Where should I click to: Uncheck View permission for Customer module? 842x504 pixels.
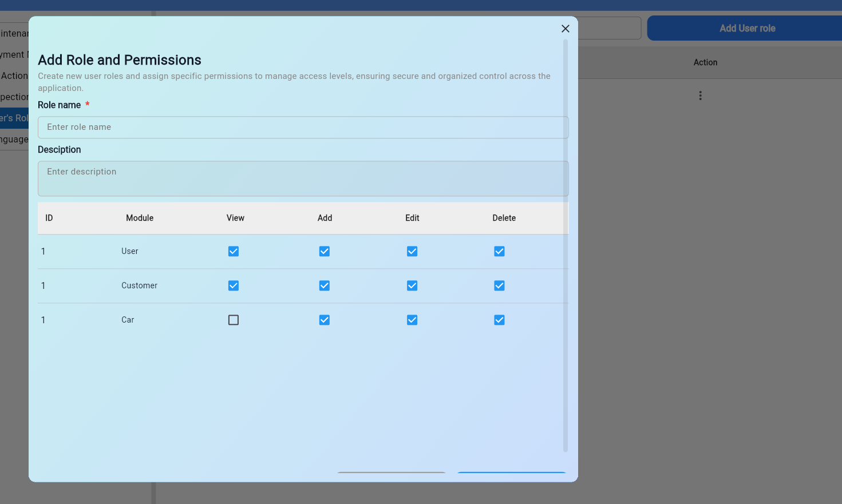pos(234,286)
